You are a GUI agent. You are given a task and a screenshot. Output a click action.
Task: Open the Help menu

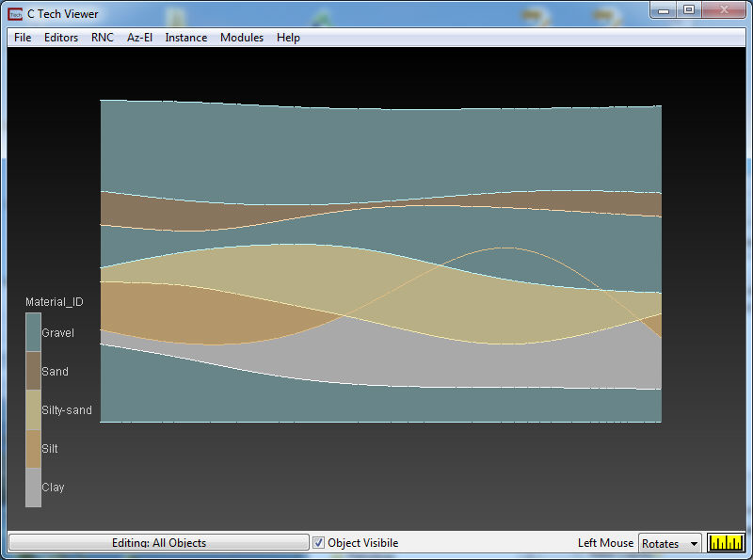click(288, 38)
